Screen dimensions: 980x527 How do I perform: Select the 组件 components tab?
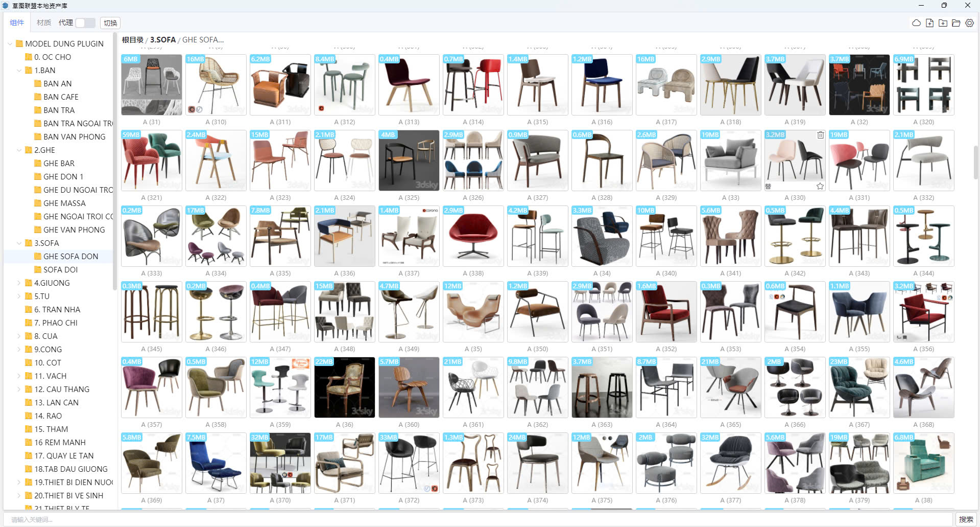[17, 23]
